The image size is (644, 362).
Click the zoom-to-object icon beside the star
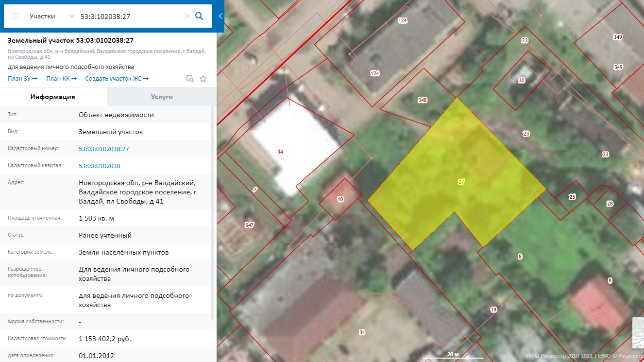(x=190, y=79)
